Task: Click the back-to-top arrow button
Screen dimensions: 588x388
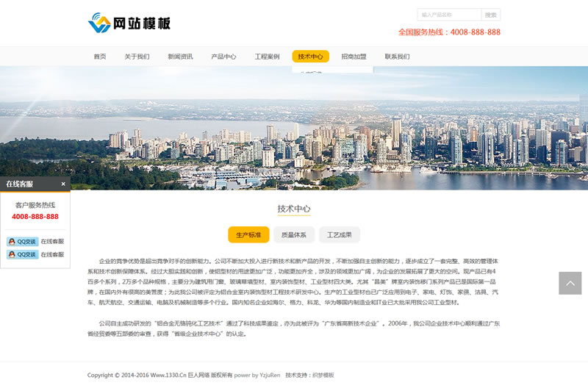Action: coord(570,283)
